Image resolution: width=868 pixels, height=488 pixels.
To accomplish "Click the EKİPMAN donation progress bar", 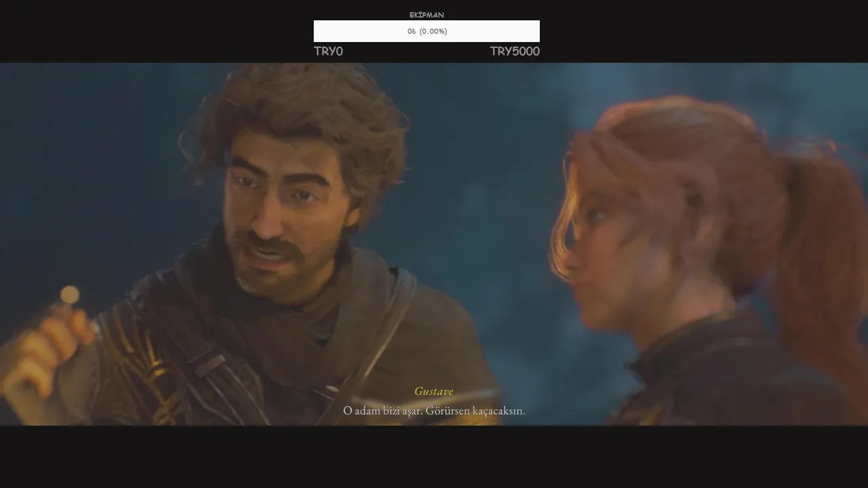I will point(427,31).
